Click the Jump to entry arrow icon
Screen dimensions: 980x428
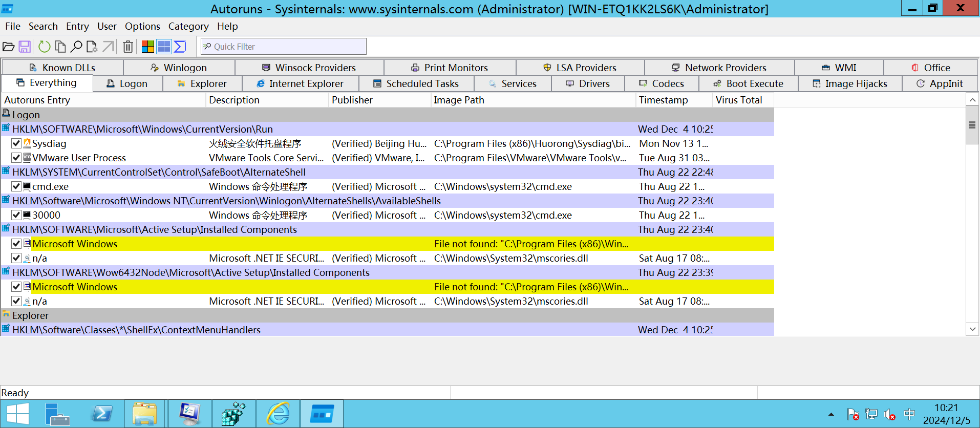[x=108, y=47]
